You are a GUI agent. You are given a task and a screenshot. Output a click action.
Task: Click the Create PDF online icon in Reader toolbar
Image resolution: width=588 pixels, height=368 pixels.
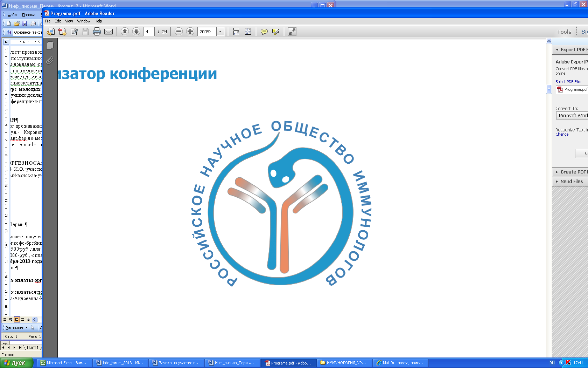pos(62,32)
